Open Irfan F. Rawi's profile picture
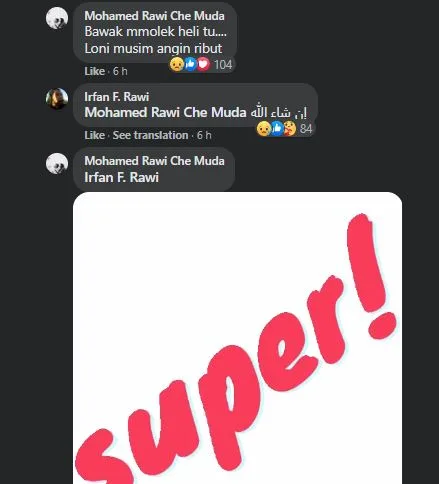This screenshot has width=439, height=484. pos(57,99)
